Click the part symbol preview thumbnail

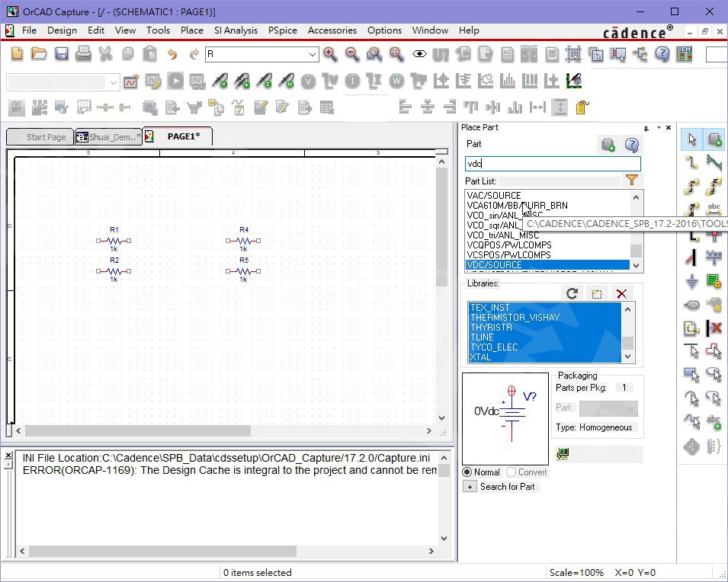(x=505, y=419)
